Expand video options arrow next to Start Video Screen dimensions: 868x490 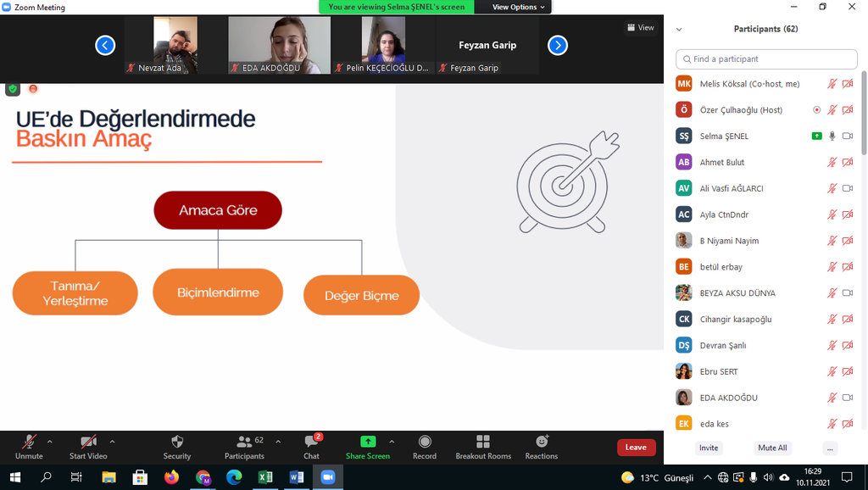pos(113,442)
